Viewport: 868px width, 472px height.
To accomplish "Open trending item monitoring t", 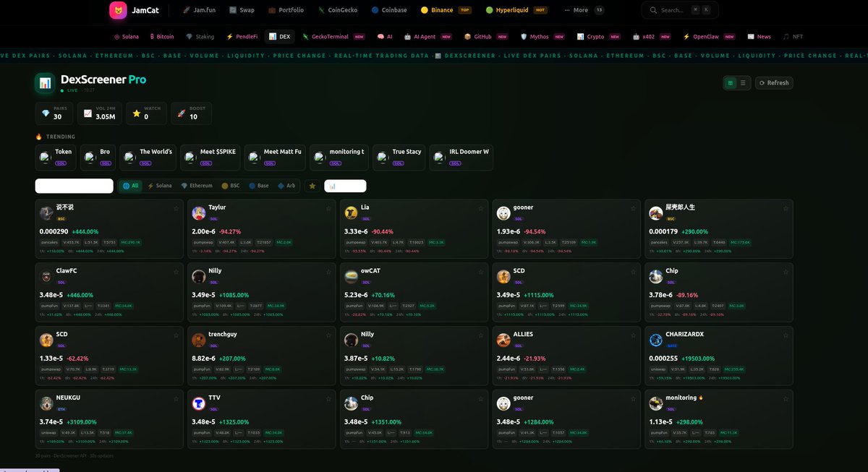I will pos(339,158).
